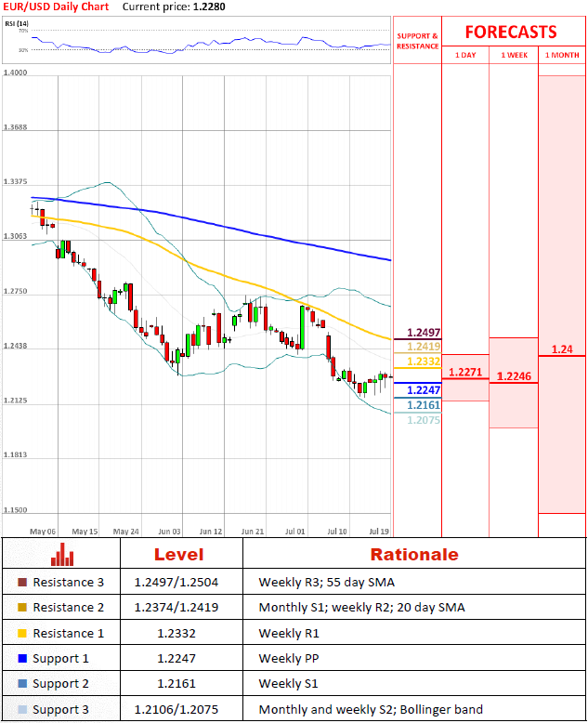This screenshot has width=588, height=723.
Task: Click the 1.2497 resistance level label
Action: [424, 333]
